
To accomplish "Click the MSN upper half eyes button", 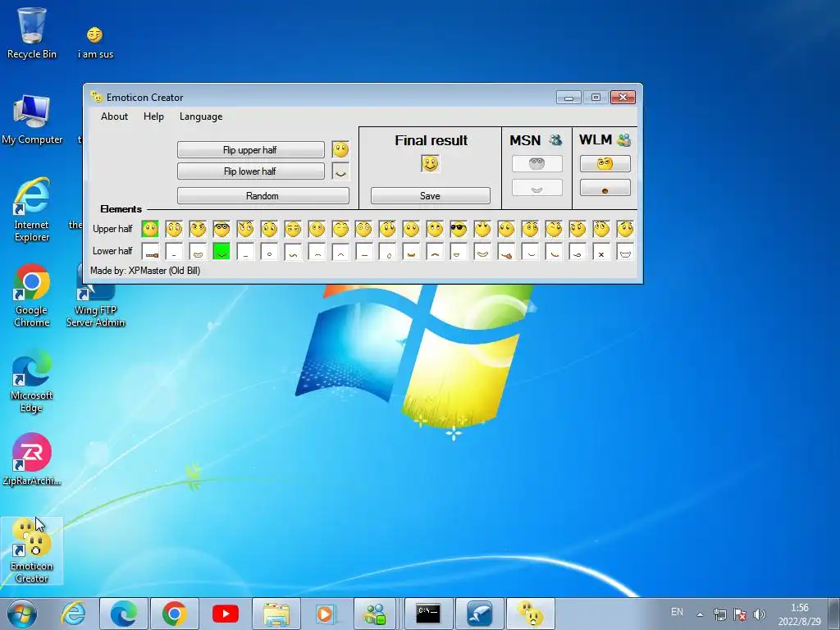I will click(x=536, y=164).
